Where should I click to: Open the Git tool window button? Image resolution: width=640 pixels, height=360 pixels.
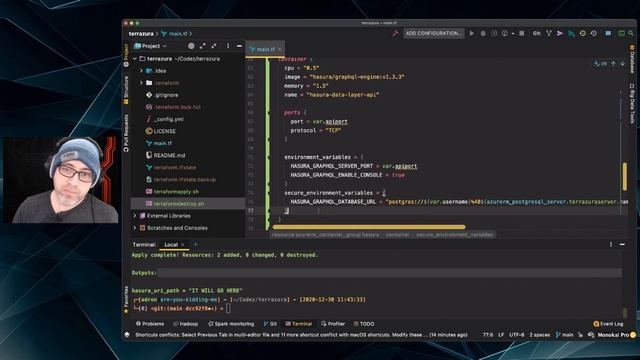tap(270, 324)
